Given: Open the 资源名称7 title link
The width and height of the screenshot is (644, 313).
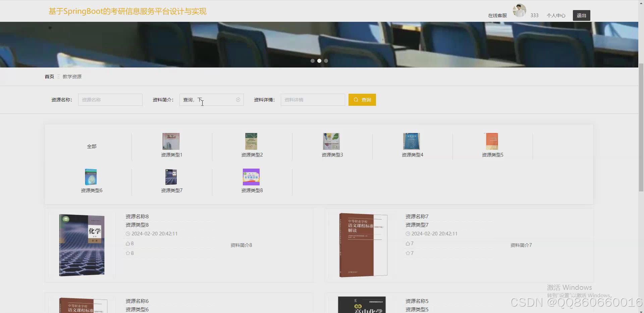Looking at the screenshot, I should 417,217.
